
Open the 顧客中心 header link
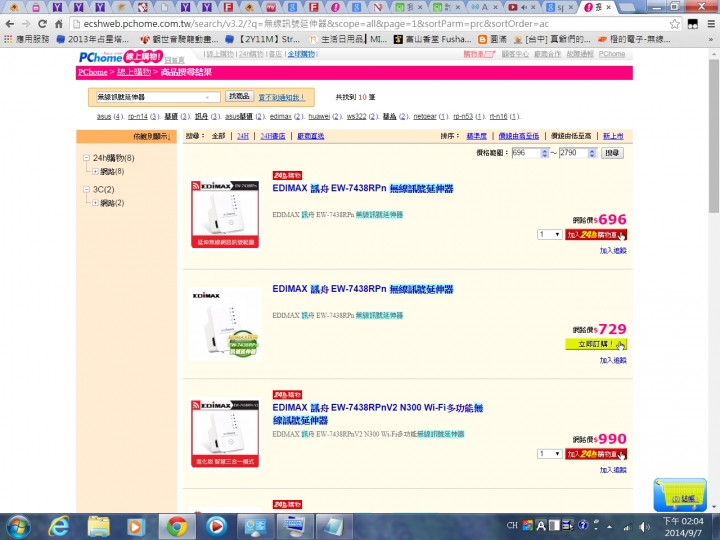[515, 54]
